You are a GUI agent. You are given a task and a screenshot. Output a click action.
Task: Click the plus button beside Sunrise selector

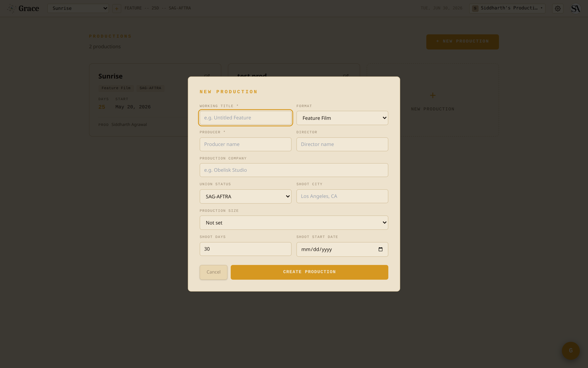pyautogui.click(x=117, y=9)
